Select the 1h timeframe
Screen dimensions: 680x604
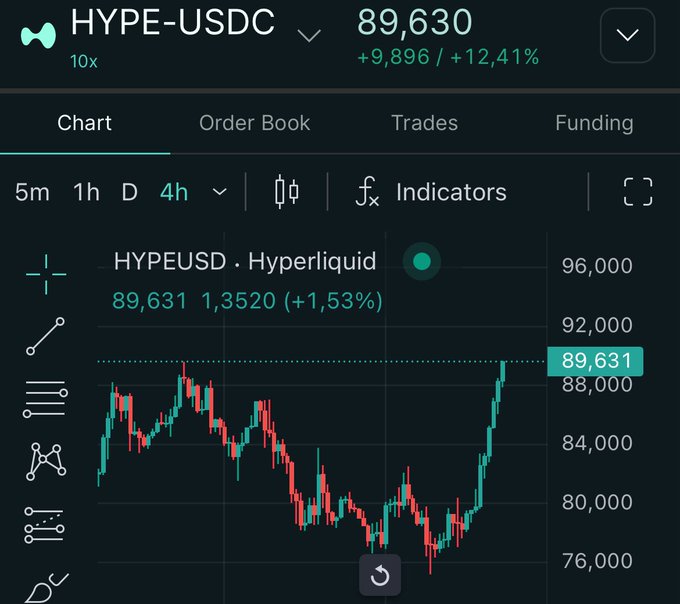pyautogui.click(x=86, y=192)
